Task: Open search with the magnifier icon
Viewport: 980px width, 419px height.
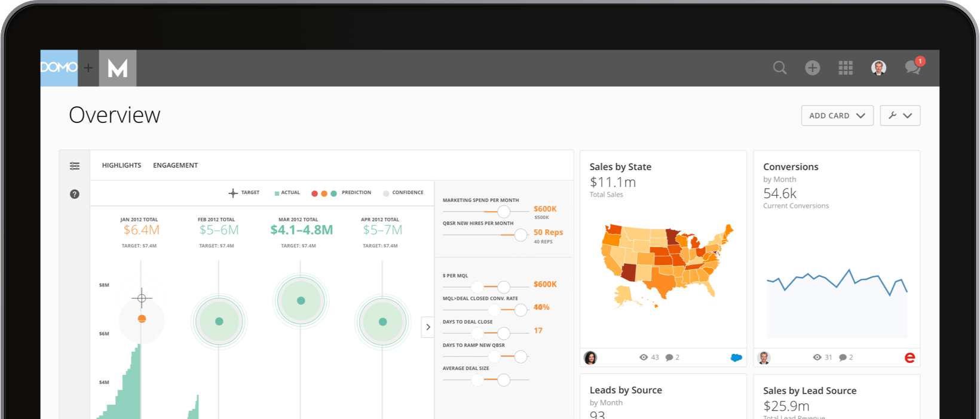Action: point(779,68)
